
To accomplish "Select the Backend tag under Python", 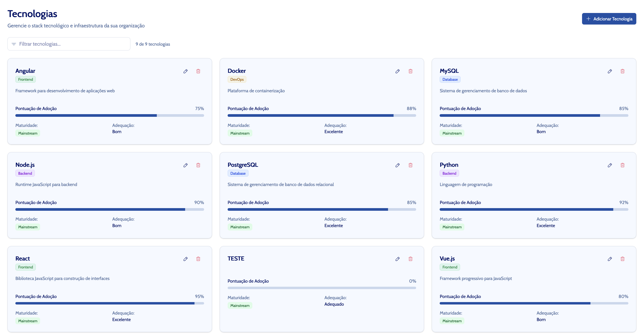I will pos(449,173).
